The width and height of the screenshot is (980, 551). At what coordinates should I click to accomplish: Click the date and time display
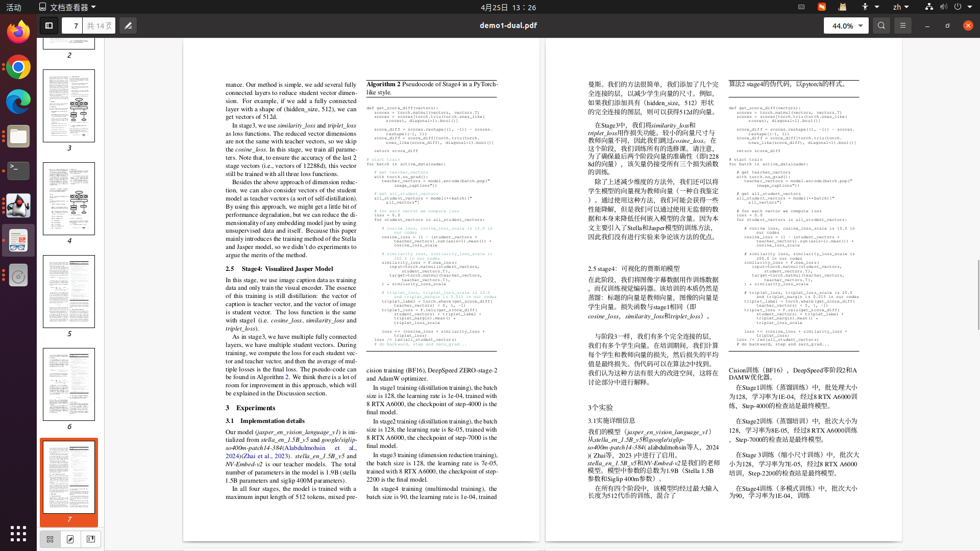pyautogui.click(x=508, y=7)
